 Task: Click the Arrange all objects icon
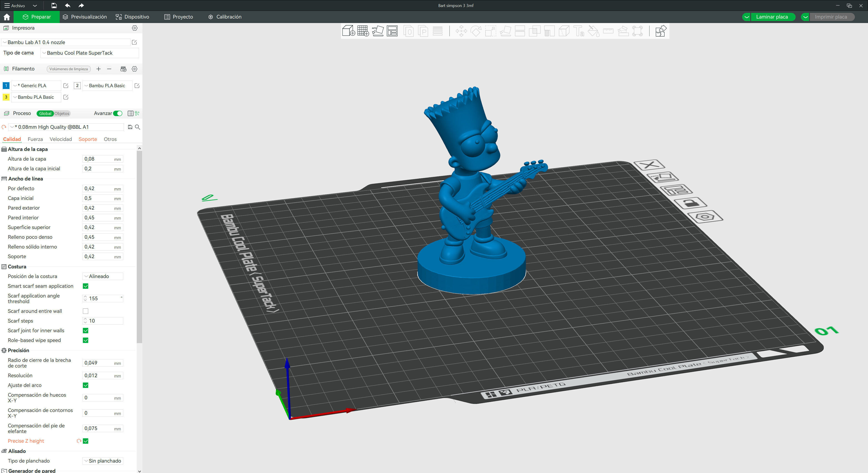tap(392, 31)
